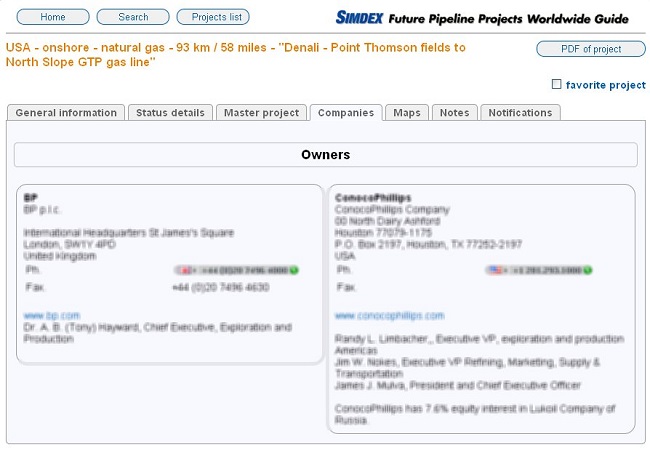The height and width of the screenshot is (450, 650).
Task: View the Notifications tab
Action: coord(520,113)
